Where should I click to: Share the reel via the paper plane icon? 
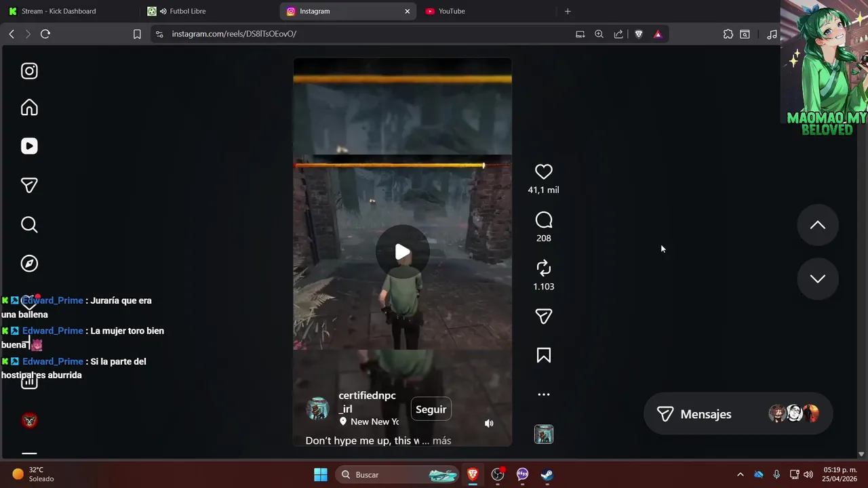[x=544, y=317]
